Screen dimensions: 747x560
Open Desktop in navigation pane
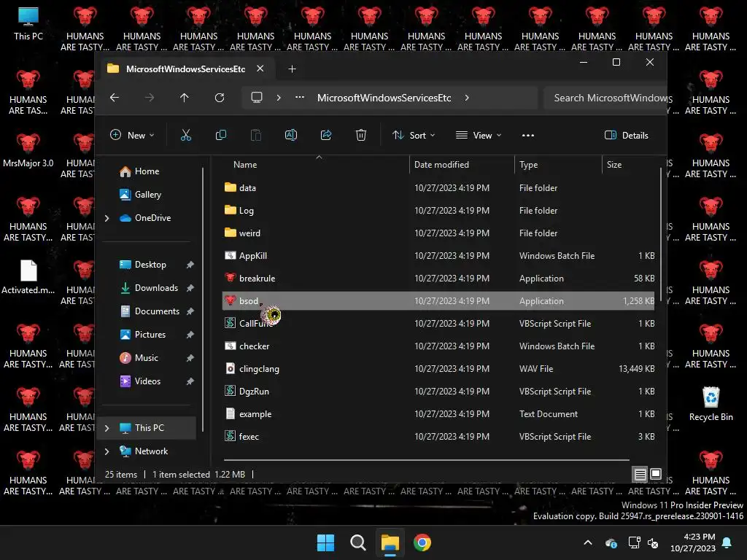[142, 265]
